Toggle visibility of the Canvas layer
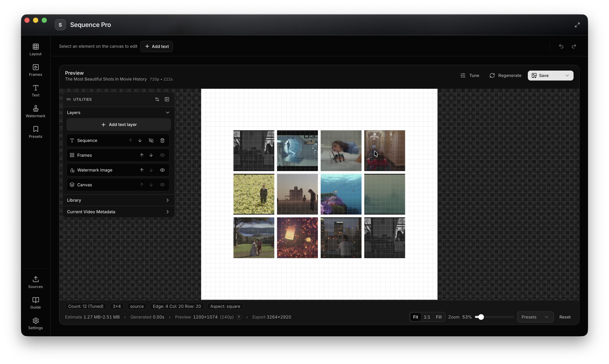609x364 pixels. (162, 185)
